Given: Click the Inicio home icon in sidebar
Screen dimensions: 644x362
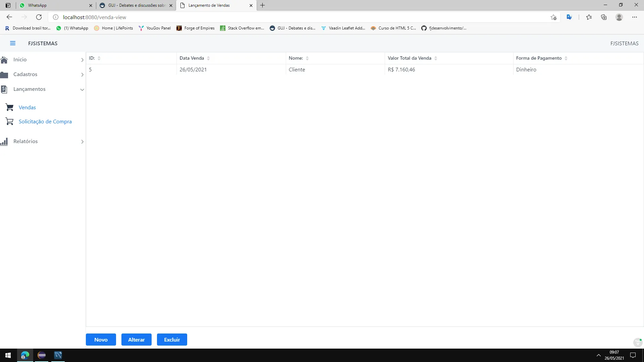Looking at the screenshot, I should pyautogui.click(x=4, y=60).
